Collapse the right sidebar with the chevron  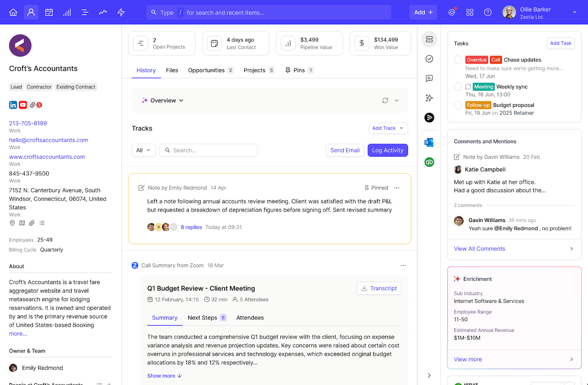tap(430, 375)
